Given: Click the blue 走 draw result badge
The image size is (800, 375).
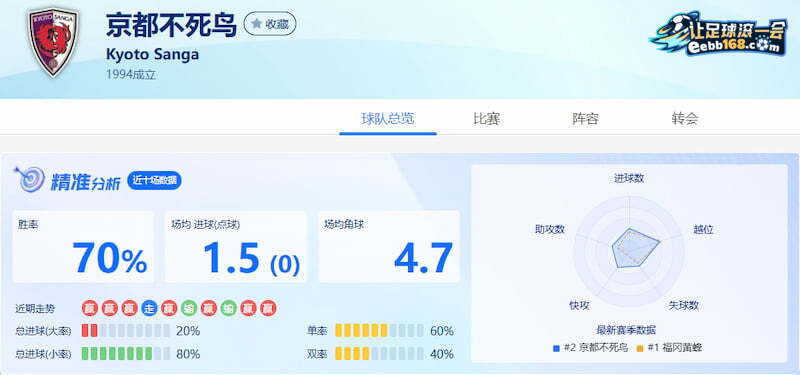Looking at the screenshot, I should pos(149,309).
